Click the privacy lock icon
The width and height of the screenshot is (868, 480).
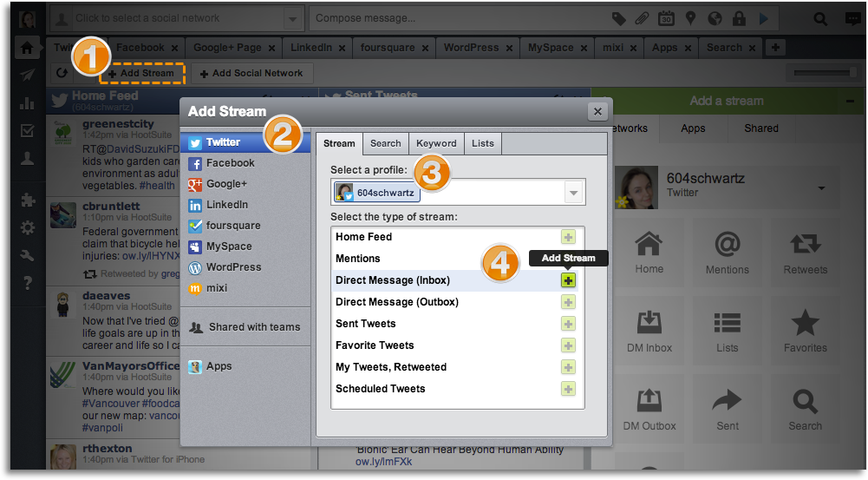739,19
